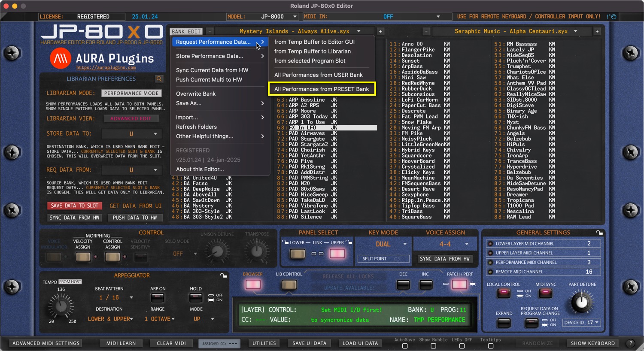Click the INC program button

tap(425, 284)
